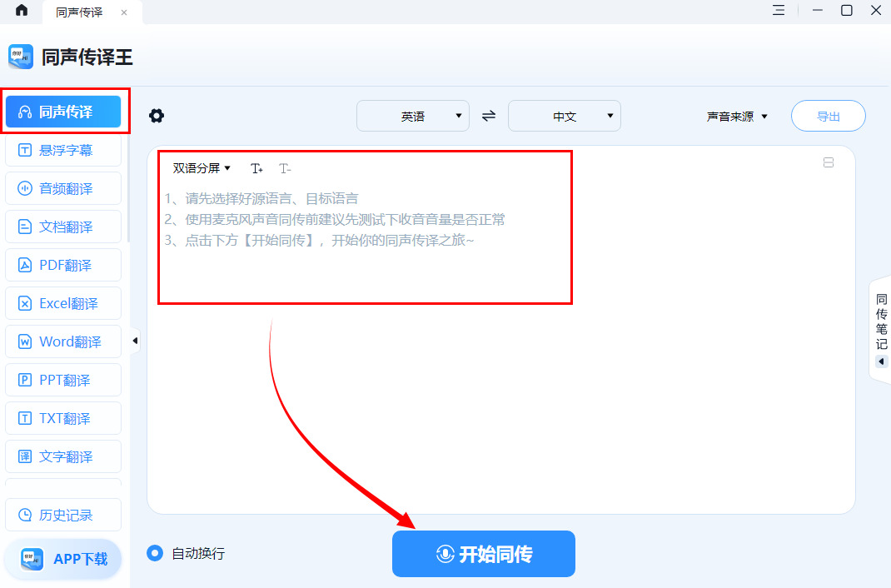891x588 pixels.
Task: Click the 导出 export button
Action: pyautogui.click(x=828, y=116)
